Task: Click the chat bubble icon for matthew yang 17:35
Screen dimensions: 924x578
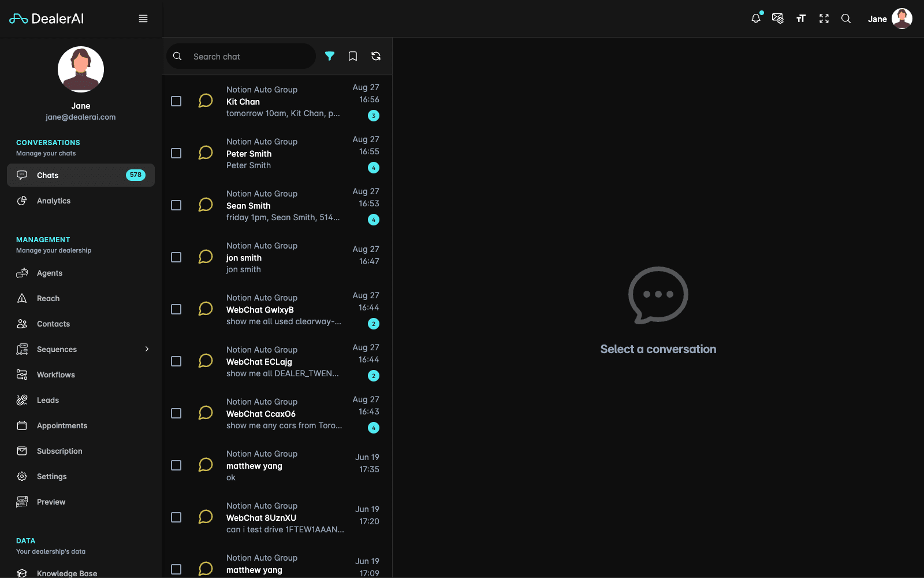Action: [x=206, y=465]
